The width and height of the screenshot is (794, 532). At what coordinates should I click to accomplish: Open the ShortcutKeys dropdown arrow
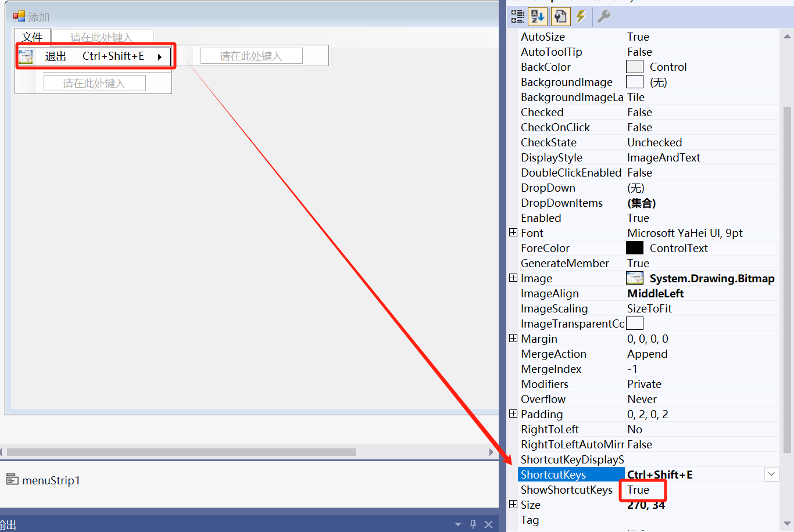[771, 475]
